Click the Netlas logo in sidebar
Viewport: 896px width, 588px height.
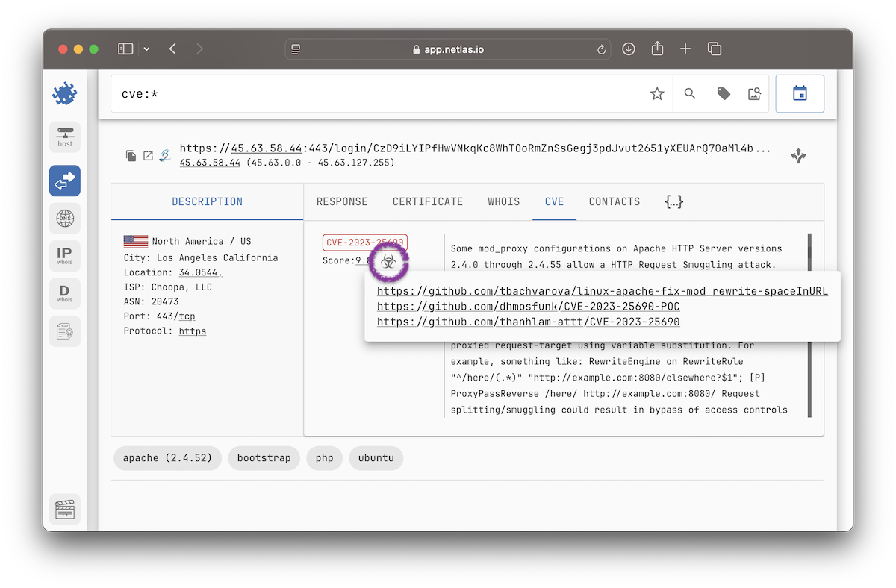coord(64,93)
